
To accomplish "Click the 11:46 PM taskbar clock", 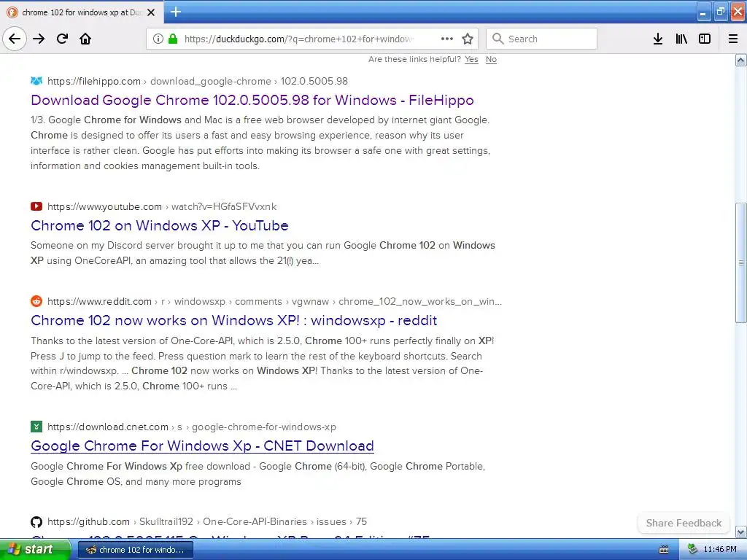I will point(720,549).
